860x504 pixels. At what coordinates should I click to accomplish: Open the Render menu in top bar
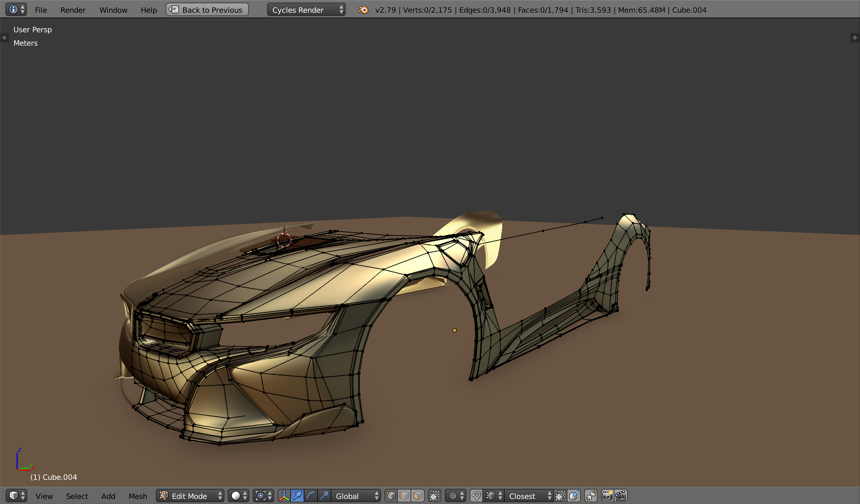coord(73,10)
